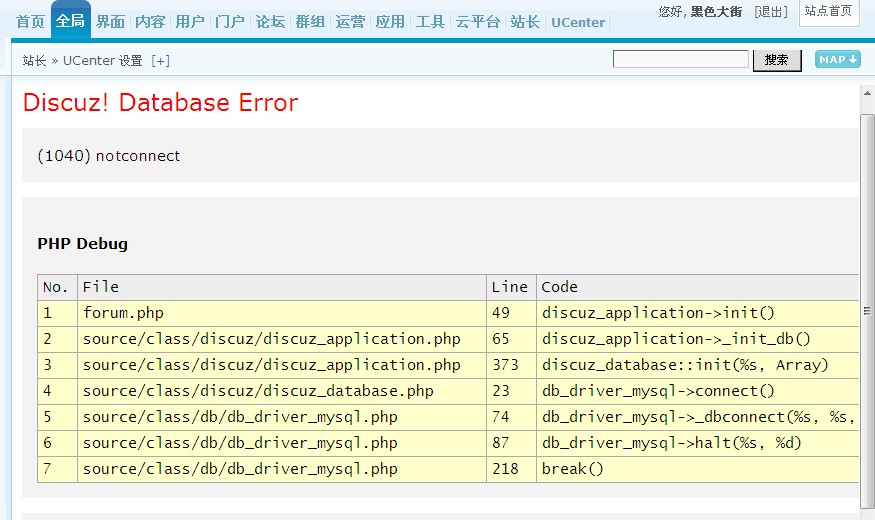Open the 站点首页 link
This screenshot has width=875, height=520.
(828, 12)
